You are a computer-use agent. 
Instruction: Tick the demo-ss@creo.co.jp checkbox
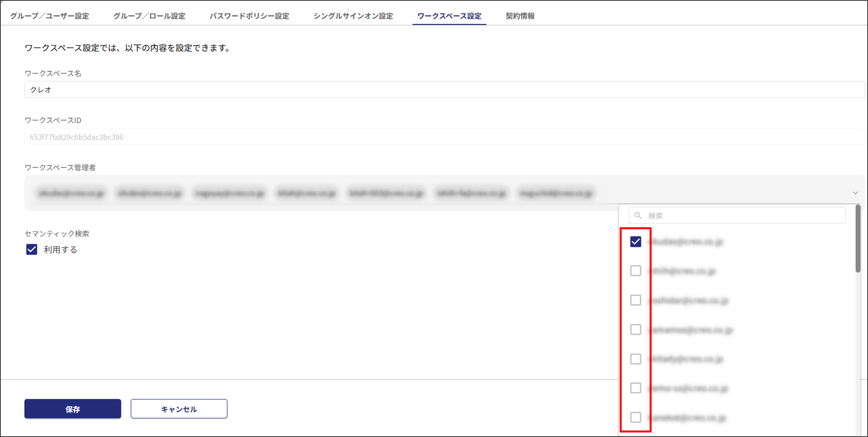tap(635, 388)
